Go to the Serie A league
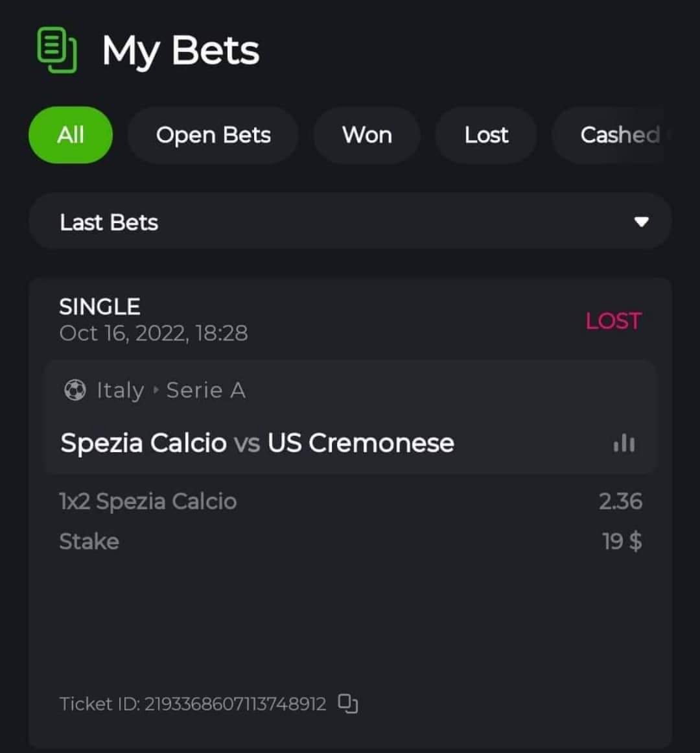The image size is (700, 753). 205,390
